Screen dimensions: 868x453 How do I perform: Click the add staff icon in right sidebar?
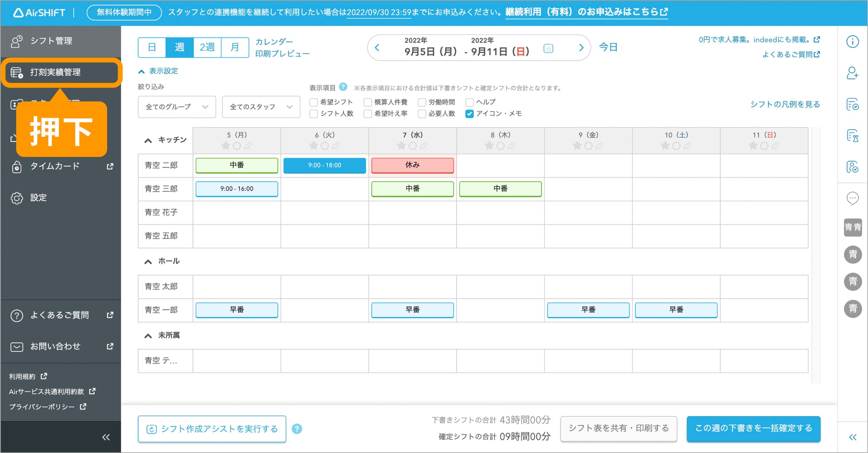[852, 73]
